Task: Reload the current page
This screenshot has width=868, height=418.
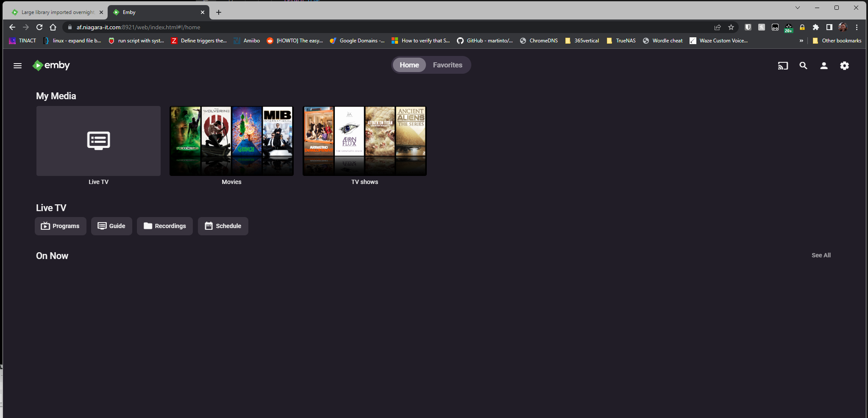Action: click(x=39, y=27)
